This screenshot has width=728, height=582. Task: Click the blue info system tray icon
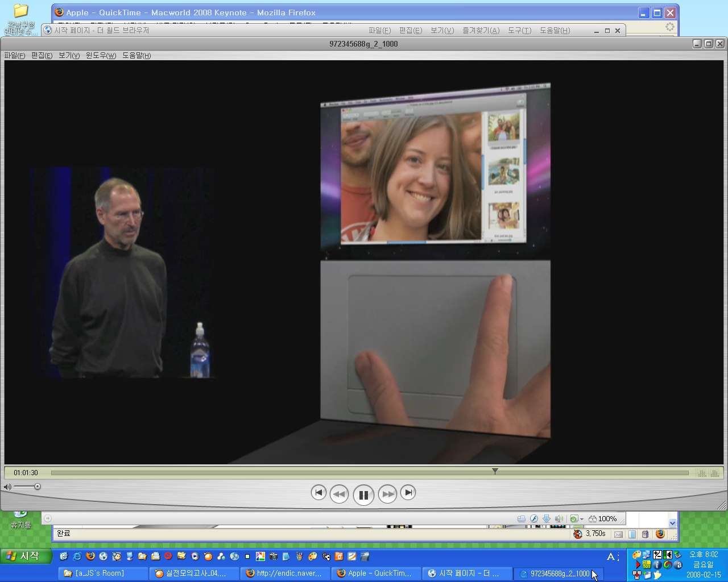(x=657, y=565)
